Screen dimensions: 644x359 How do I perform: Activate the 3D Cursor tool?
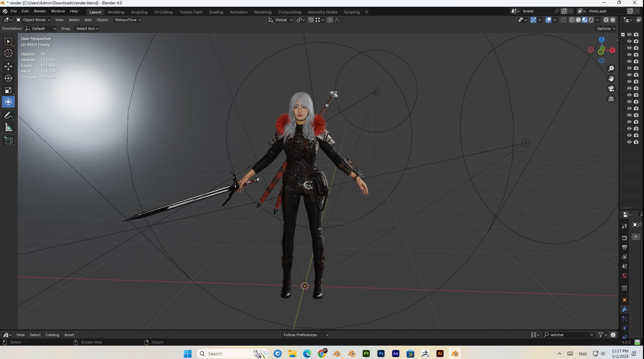8,53
